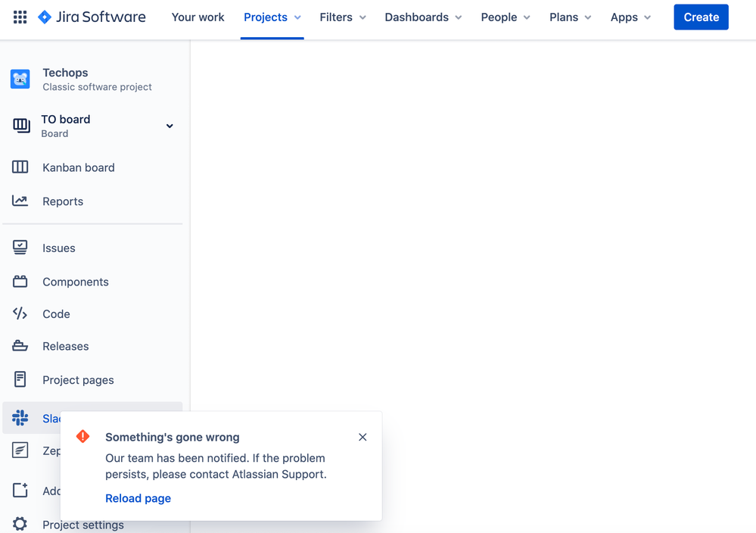Image resolution: width=756 pixels, height=533 pixels.
Task: Click the Classic software project subtitle
Action: click(x=97, y=87)
